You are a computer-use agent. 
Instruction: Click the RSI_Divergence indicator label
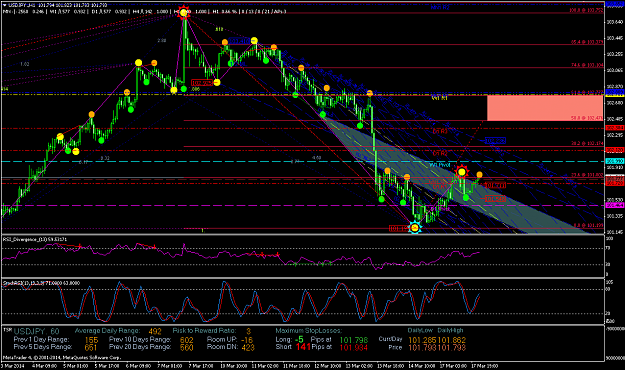tap(35, 239)
